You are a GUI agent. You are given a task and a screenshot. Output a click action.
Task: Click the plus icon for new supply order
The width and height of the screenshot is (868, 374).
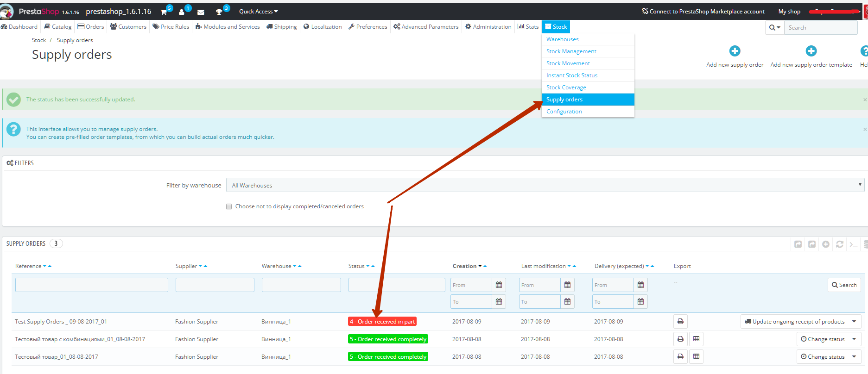tap(735, 51)
